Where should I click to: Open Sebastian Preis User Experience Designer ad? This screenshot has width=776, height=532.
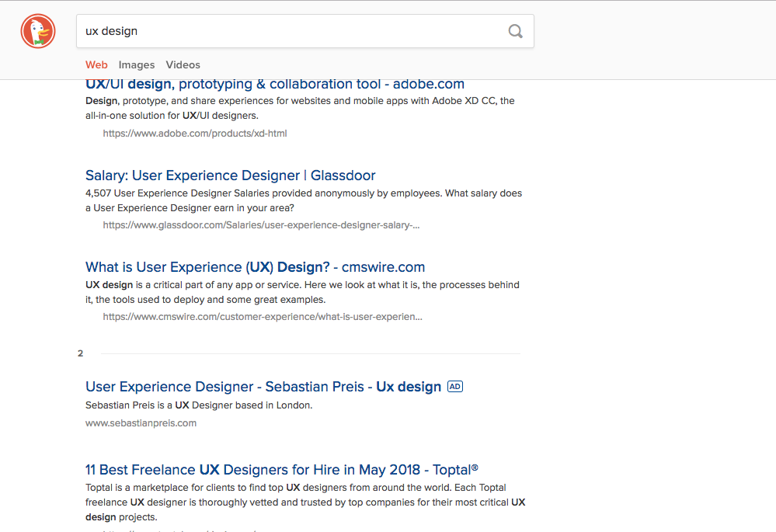point(263,387)
